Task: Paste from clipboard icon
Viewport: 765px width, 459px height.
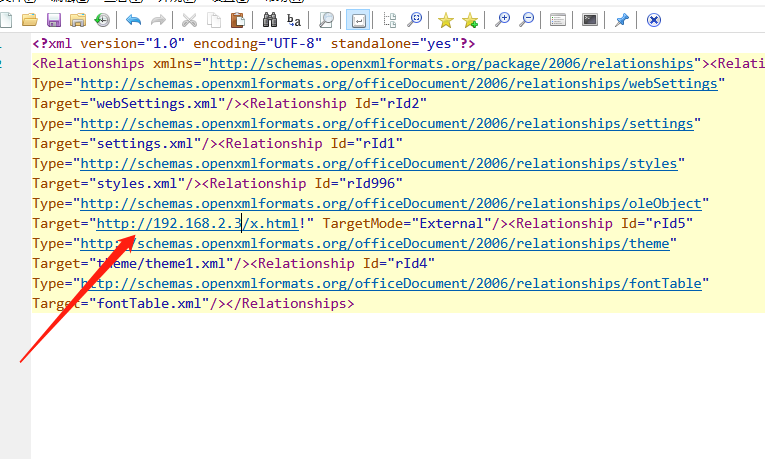Action: pyautogui.click(x=238, y=20)
